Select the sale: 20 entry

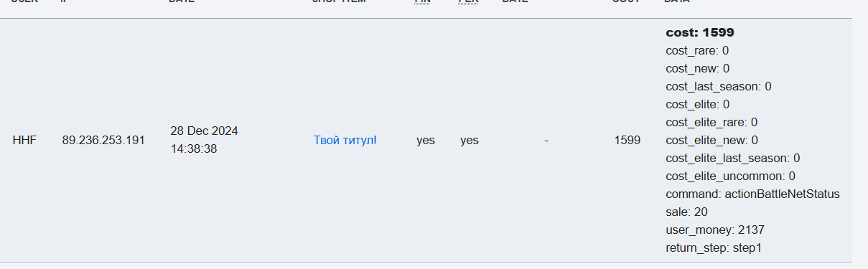[687, 212]
